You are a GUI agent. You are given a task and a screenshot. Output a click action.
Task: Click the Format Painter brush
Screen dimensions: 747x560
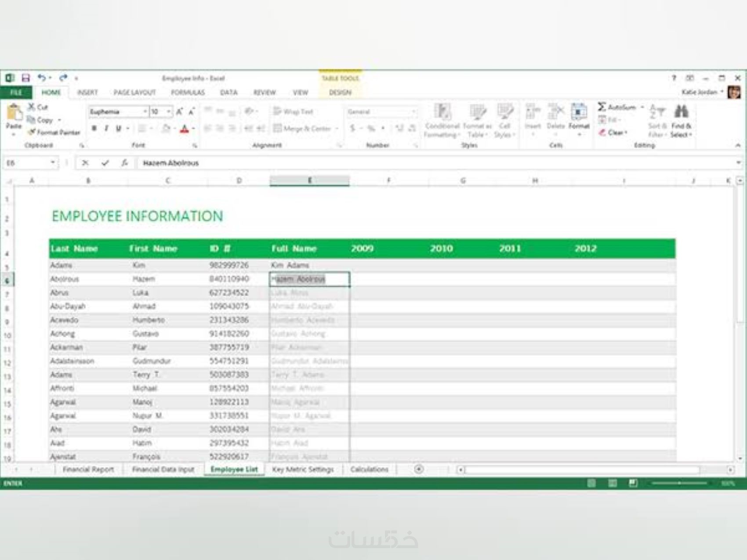point(54,132)
